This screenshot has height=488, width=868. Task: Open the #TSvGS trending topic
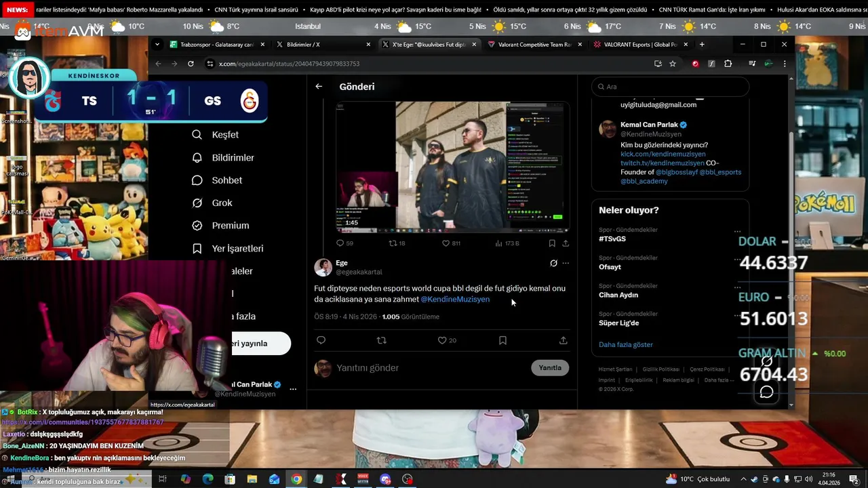point(612,239)
